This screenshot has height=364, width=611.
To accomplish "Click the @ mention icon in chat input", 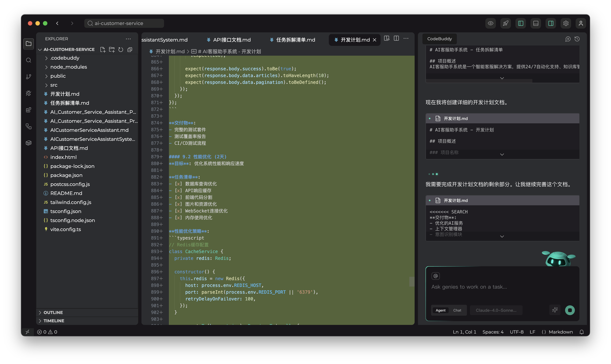I will pyautogui.click(x=435, y=276).
